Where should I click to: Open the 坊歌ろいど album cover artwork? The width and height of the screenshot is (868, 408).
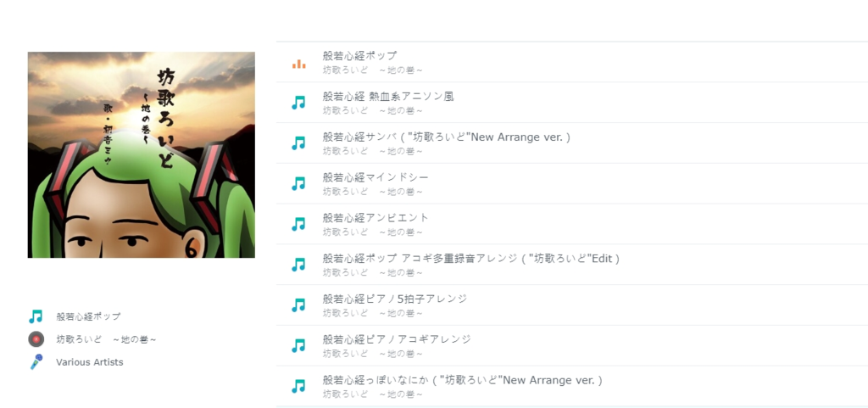pos(142,155)
